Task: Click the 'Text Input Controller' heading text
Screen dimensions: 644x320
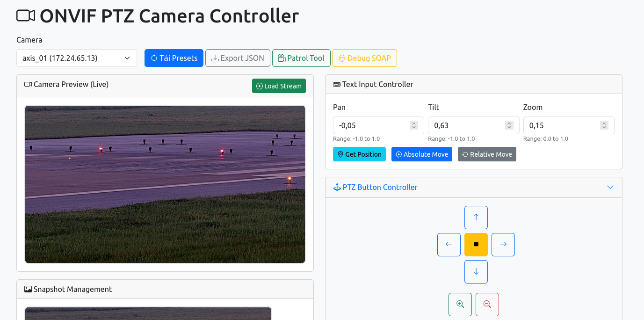Action: pos(378,85)
